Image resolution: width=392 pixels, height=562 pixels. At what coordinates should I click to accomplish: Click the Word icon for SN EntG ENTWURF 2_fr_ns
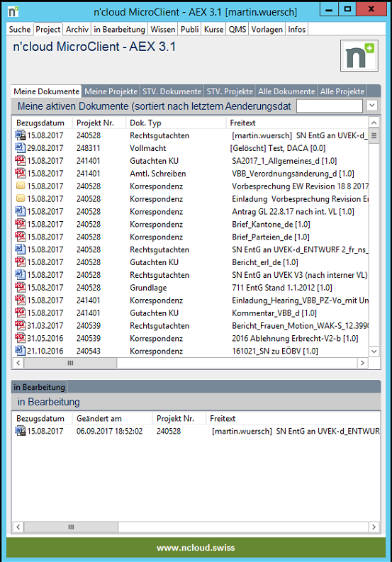point(20,249)
